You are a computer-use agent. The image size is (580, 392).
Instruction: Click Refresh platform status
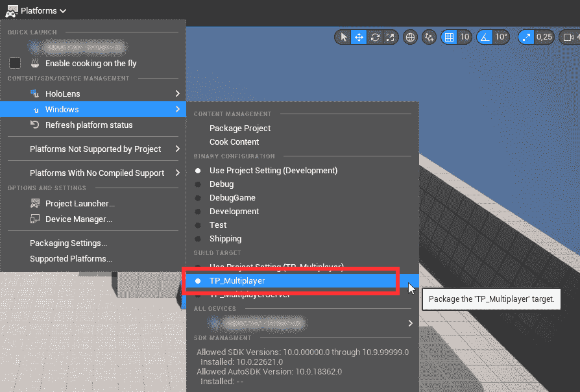[x=93, y=125]
